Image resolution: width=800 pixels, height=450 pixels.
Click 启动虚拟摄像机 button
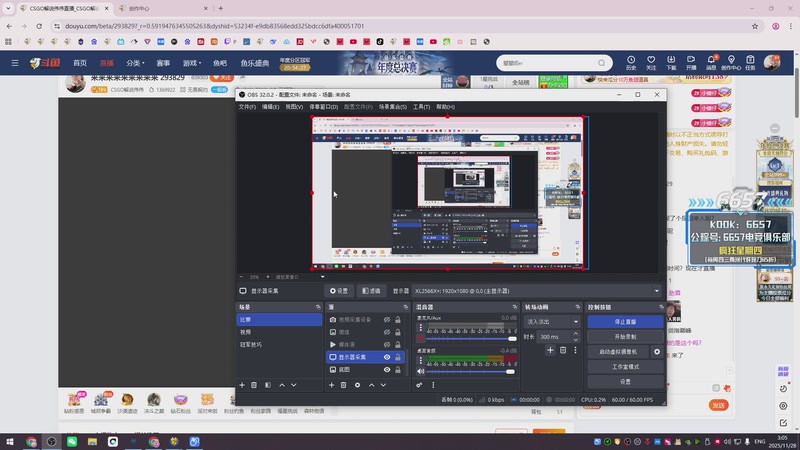coord(618,352)
